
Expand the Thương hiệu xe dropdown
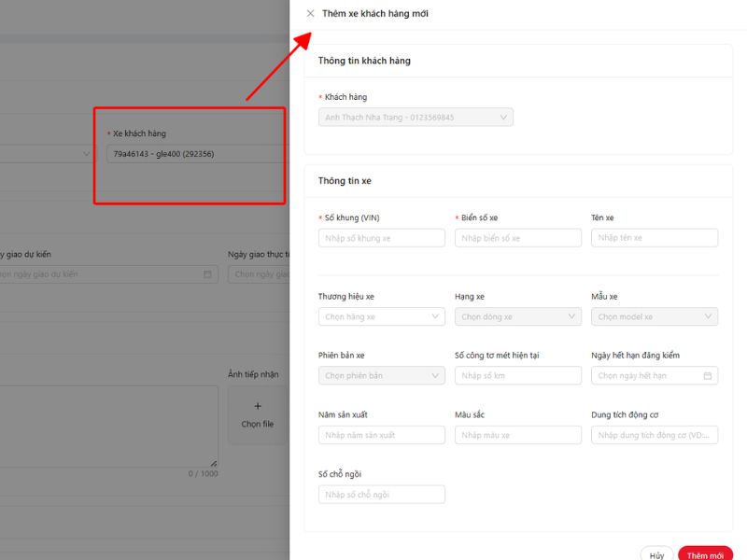click(x=381, y=317)
